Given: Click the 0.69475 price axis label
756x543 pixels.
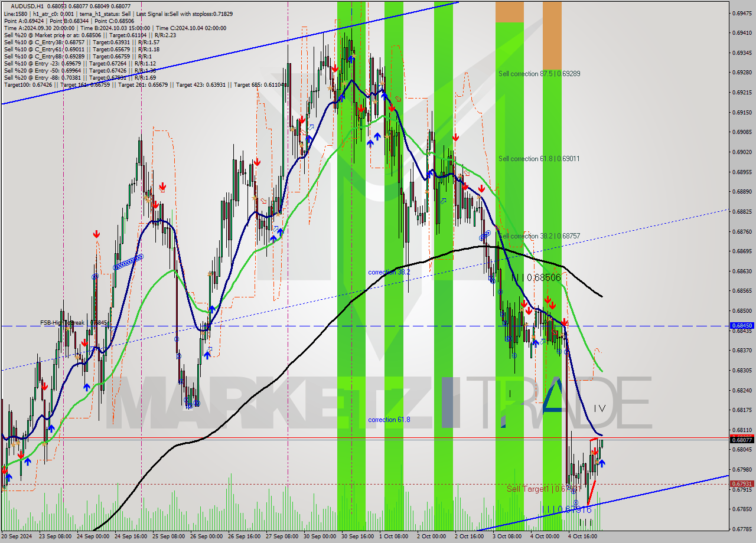Looking at the screenshot, I should coord(742,13).
